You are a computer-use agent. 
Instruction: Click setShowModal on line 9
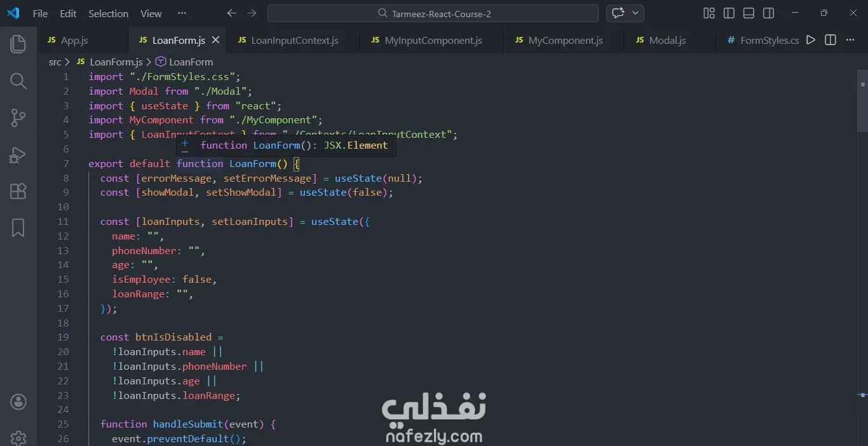241,192
